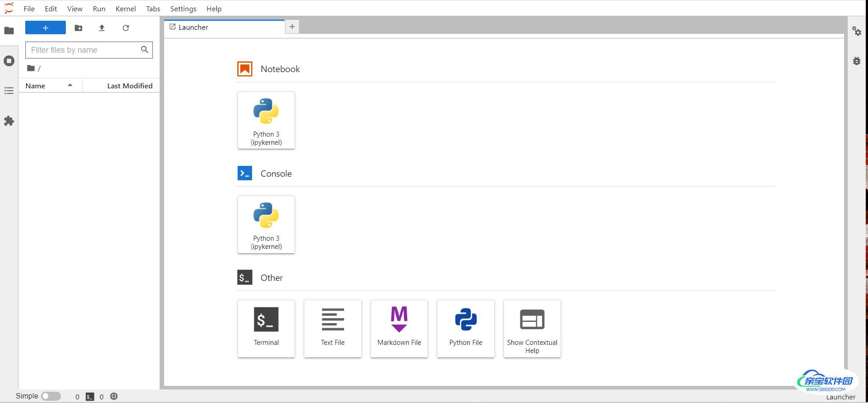Click Show Contextual Help card

coord(532,329)
